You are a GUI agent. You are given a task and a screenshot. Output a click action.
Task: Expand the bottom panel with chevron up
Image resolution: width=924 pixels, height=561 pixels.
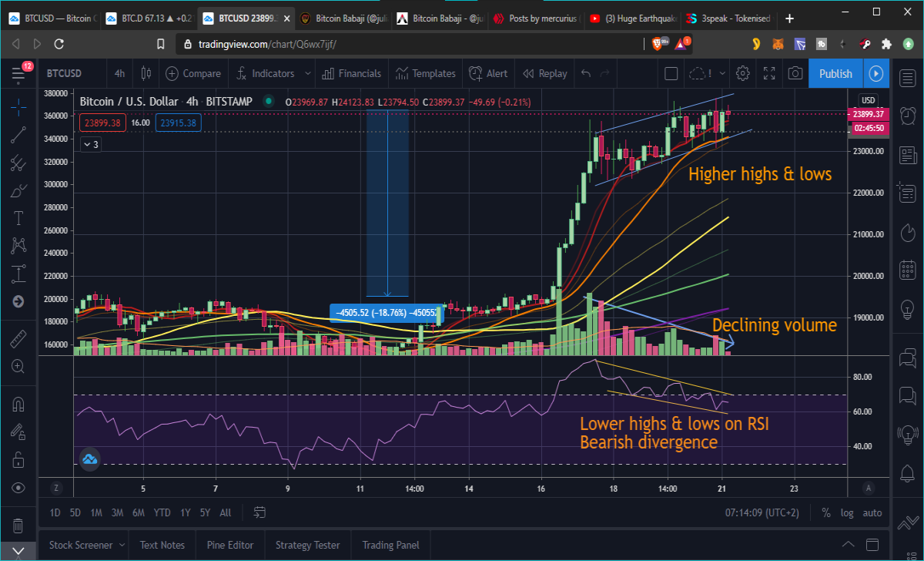(848, 544)
